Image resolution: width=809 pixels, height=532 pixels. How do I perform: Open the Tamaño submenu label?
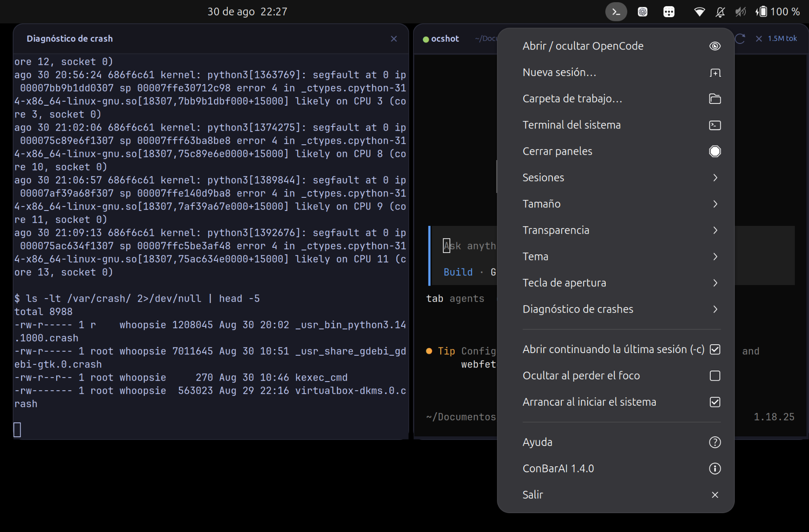tap(541, 204)
